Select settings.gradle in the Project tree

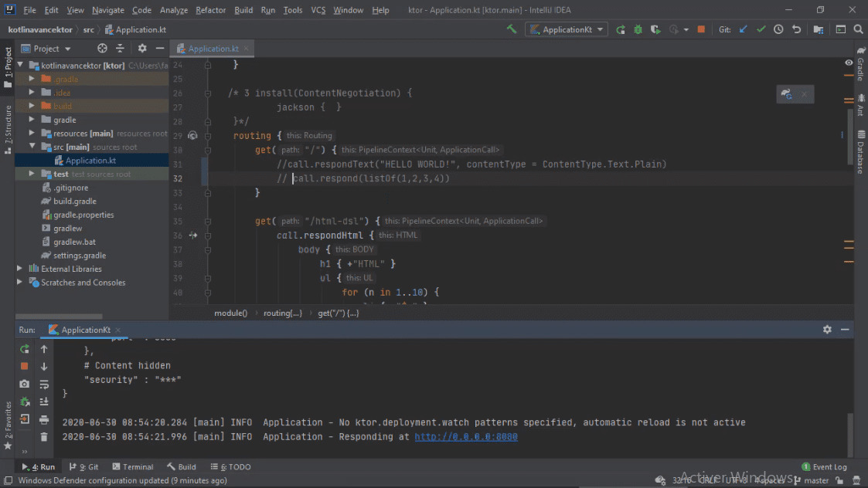coord(80,256)
